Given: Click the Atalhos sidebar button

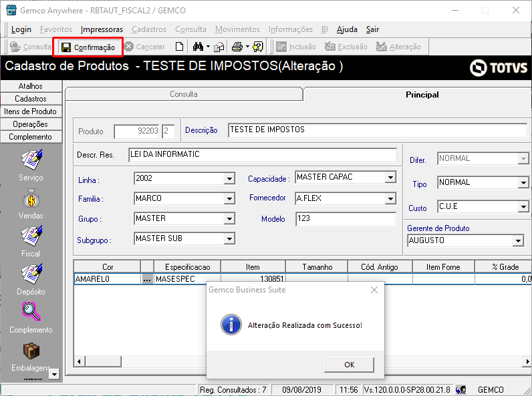Looking at the screenshot, I should 31,86.
